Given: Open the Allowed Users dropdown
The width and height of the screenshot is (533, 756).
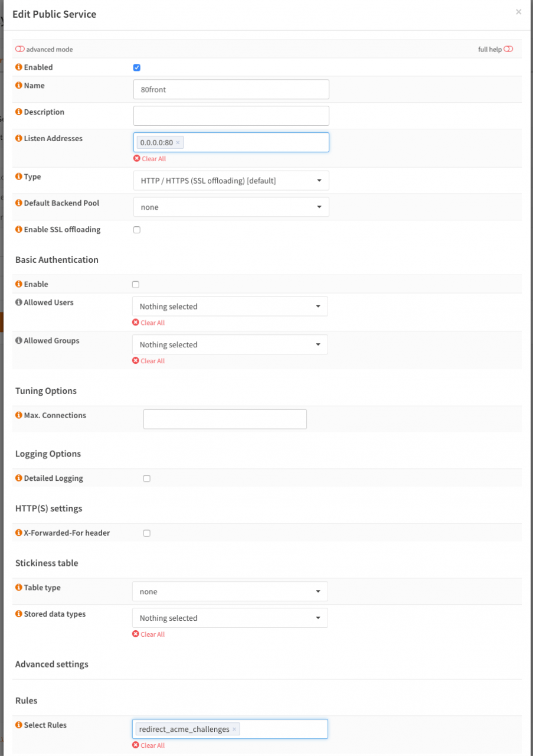Looking at the screenshot, I should [230, 307].
